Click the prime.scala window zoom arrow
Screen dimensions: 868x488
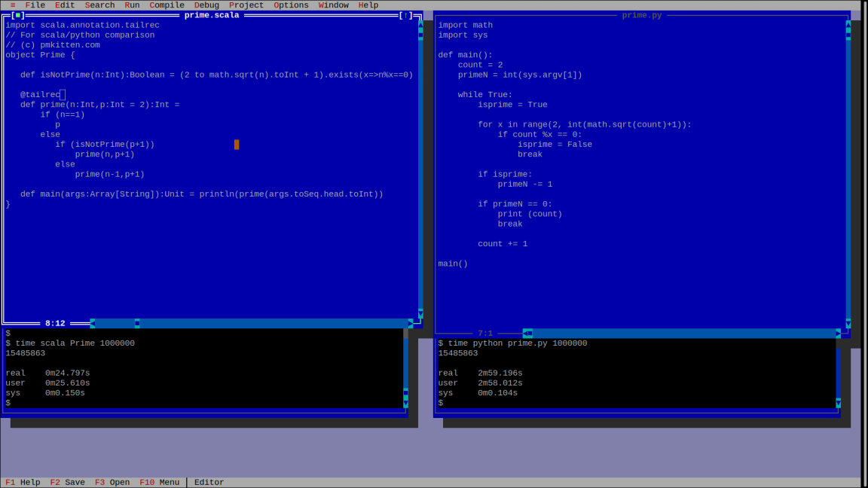(406, 15)
